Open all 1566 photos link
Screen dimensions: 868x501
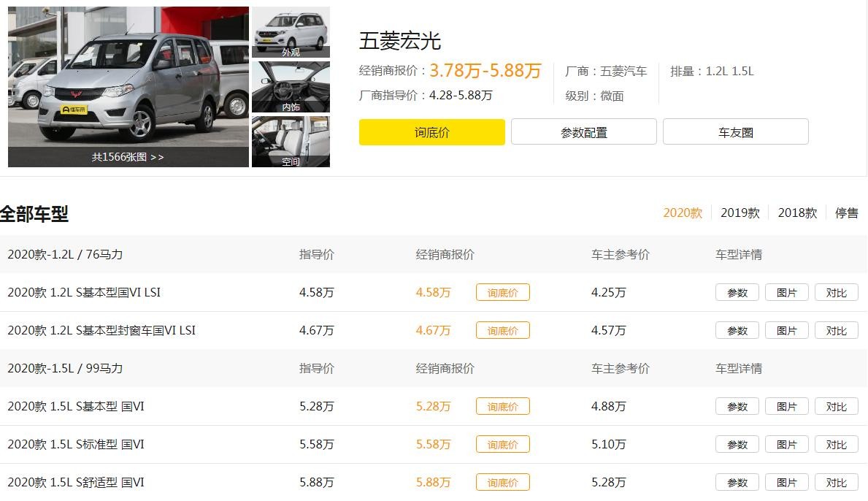click(128, 157)
